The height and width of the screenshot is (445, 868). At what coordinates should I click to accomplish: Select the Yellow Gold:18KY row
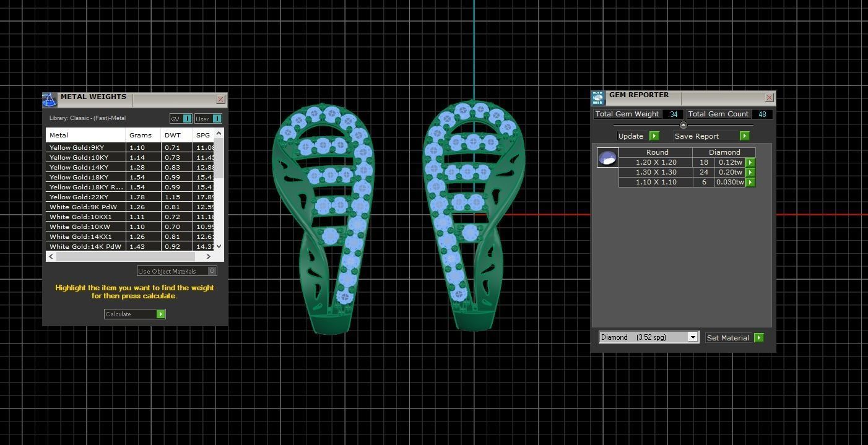coord(130,177)
